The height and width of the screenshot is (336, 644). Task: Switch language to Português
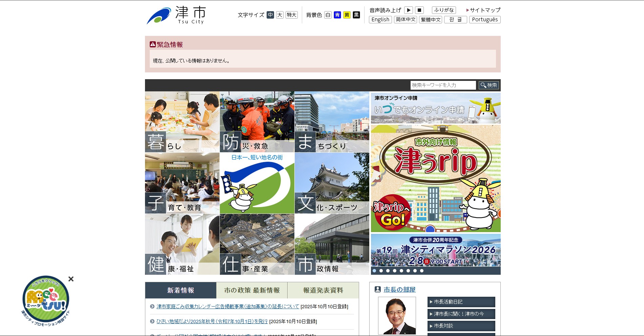click(x=485, y=20)
